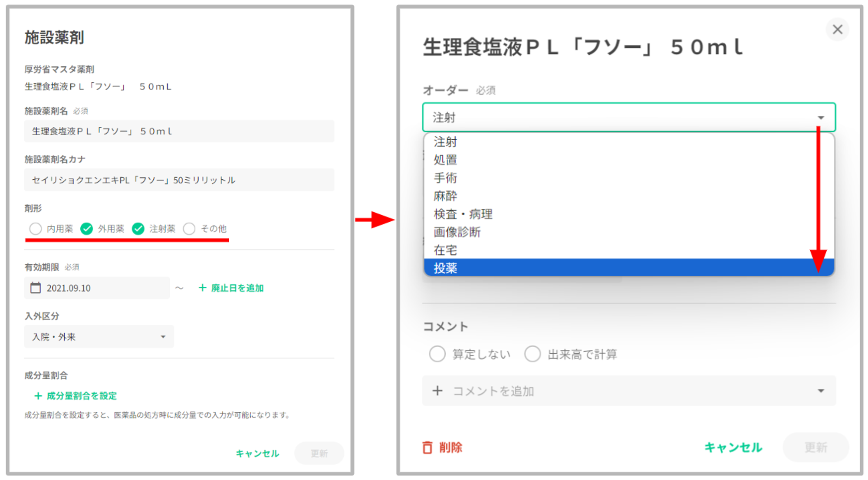Image resolution: width=868 pixels, height=480 pixels.
Task: Choose the 出来高で計算 radio option
Action: pyautogui.click(x=533, y=354)
